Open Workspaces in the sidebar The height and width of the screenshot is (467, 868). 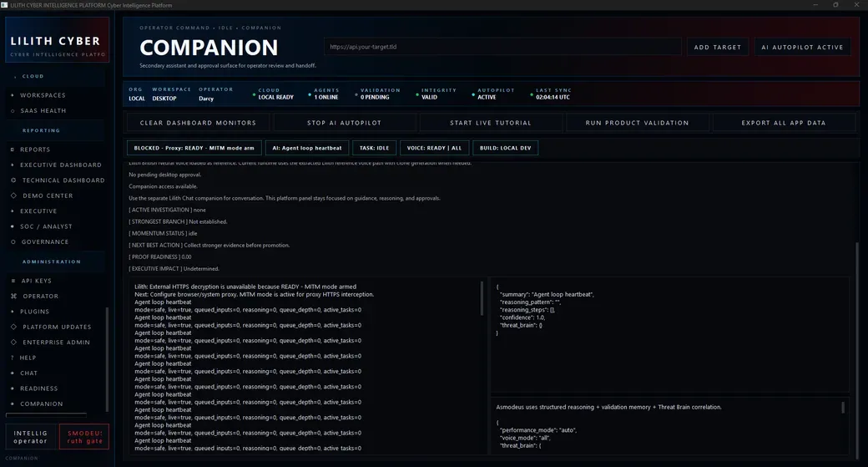43,95
